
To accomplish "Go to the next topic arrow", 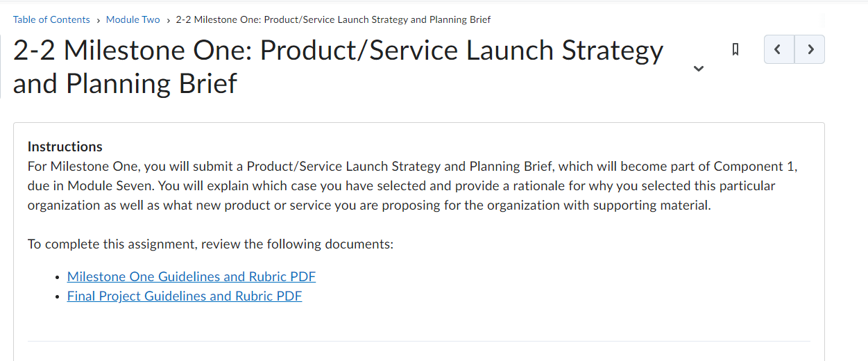I will pyautogui.click(x=810, y=49).
